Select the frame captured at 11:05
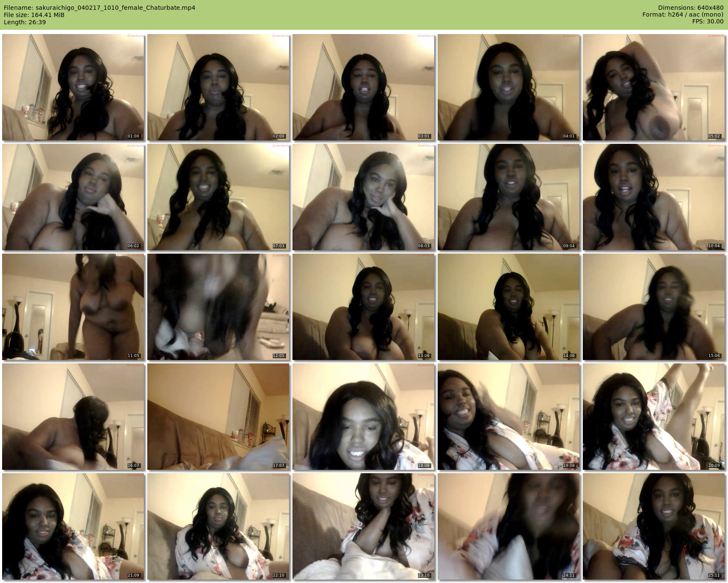The width and height of the screenshot is (728, 583). pyautogui.click(x=73, y=307)
